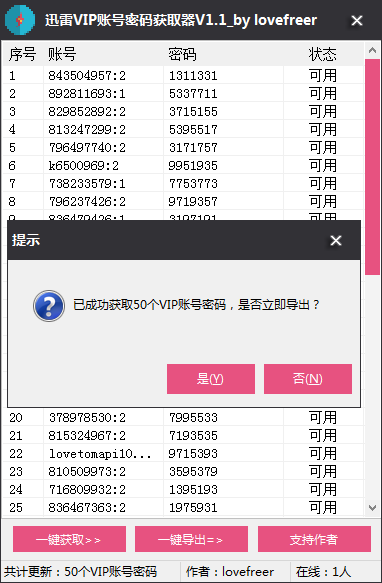The image size is (382, 583).
Task: Click serial number 23 cell
Action: [x=16, y=471]
